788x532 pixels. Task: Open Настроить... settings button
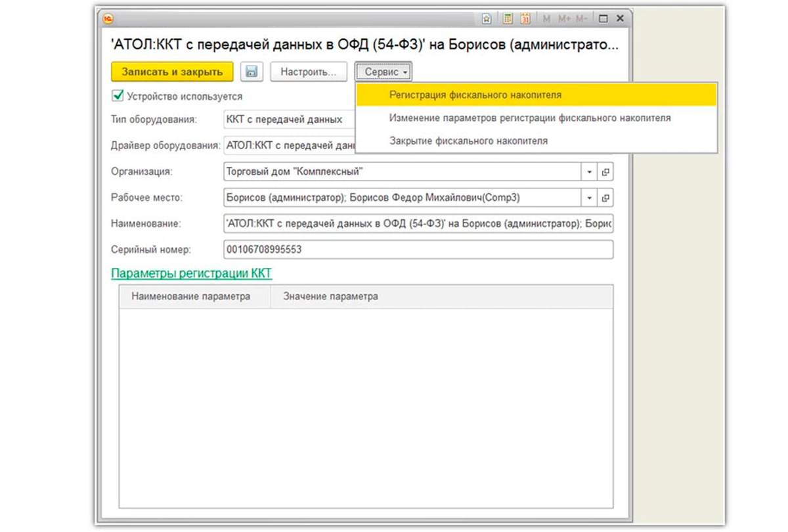pyautogui.click(x=308, y=72)
